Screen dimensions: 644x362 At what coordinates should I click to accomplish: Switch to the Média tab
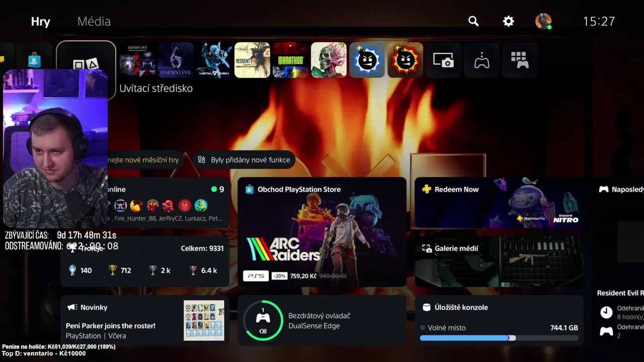[94, 22]
